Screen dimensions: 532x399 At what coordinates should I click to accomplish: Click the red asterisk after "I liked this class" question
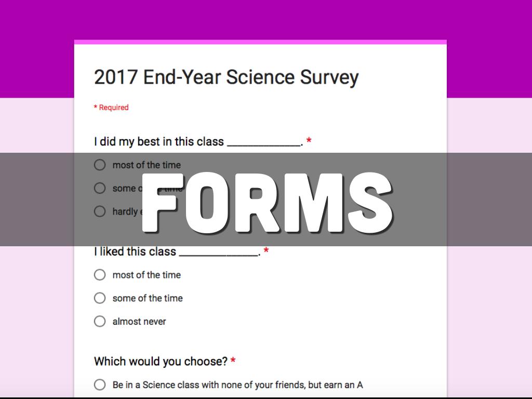coord(266,251)
